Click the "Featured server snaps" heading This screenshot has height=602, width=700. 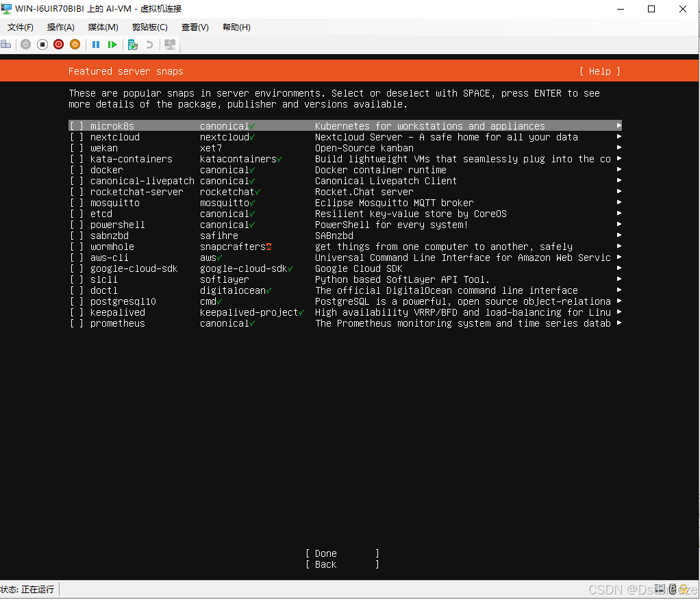coord(125,71)
